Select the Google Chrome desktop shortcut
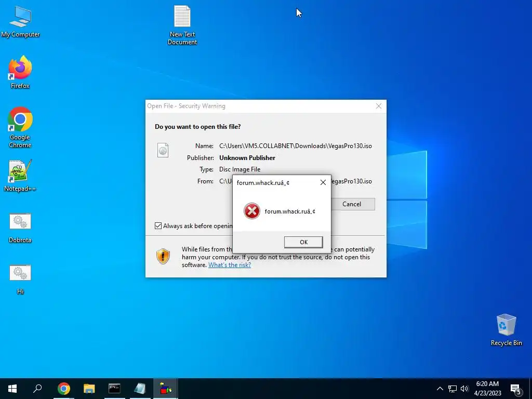 click(x=20, y=127)
